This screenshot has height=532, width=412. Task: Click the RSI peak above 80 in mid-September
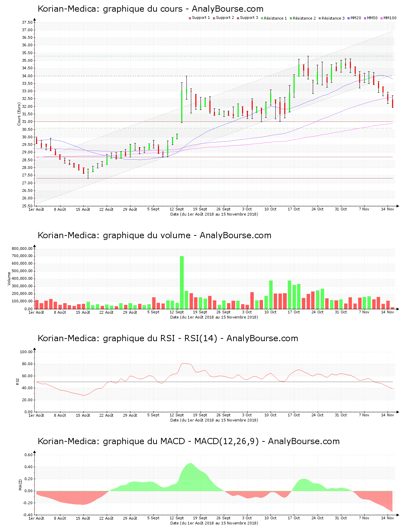[184, 363]
